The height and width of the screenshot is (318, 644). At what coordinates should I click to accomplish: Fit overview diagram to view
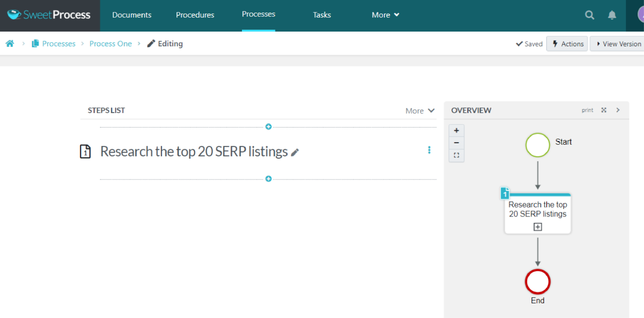(456, 155)
